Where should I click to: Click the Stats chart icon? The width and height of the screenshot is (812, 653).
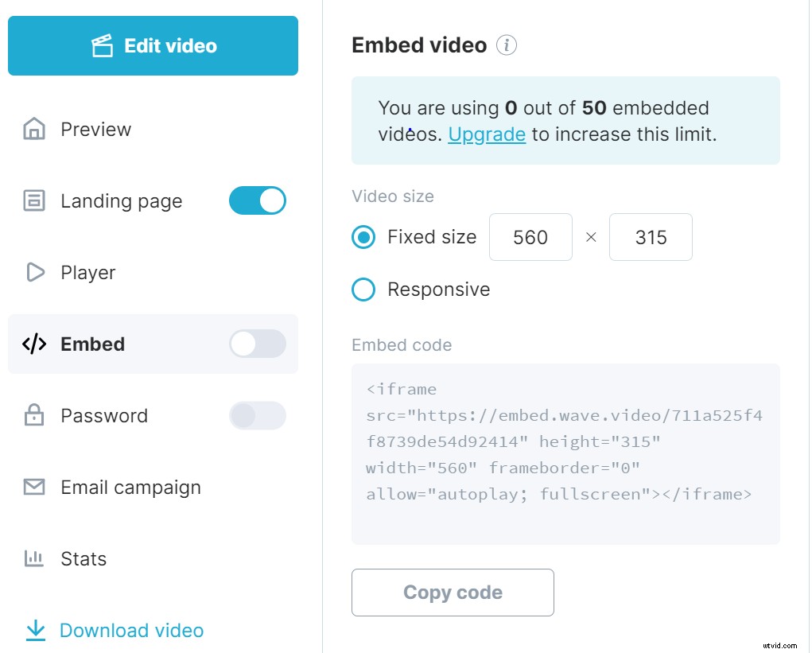coord(34,558)
